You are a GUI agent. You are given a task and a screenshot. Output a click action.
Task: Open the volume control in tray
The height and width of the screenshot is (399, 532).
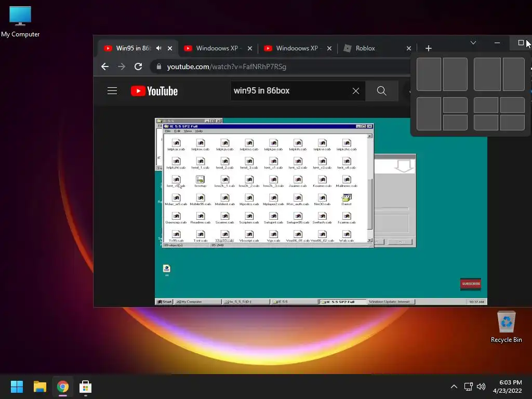481,387
